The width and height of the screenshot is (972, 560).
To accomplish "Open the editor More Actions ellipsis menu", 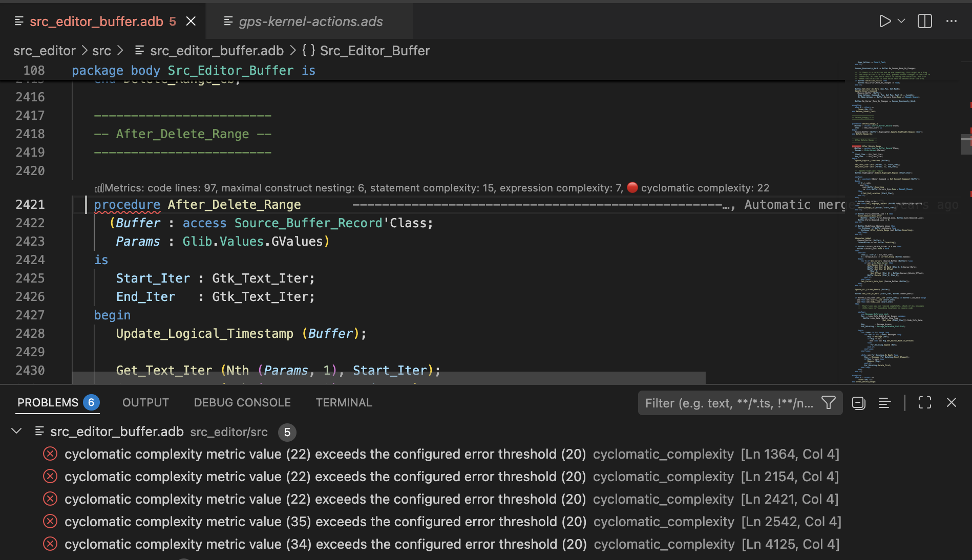I will click(x=952, y=21).
